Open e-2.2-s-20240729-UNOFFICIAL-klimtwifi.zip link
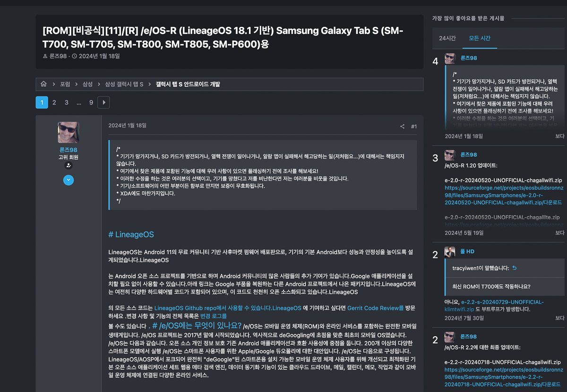Screen dimensions: 567x392 pyautogui.click(x=494, y=306)
